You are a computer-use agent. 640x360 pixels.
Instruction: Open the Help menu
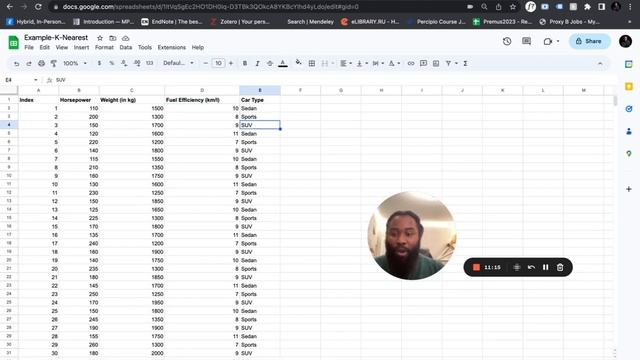tap(198, 47)
